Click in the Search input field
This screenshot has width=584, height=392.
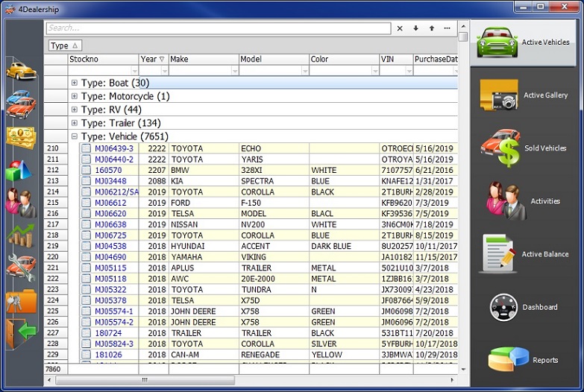point(218,28)
